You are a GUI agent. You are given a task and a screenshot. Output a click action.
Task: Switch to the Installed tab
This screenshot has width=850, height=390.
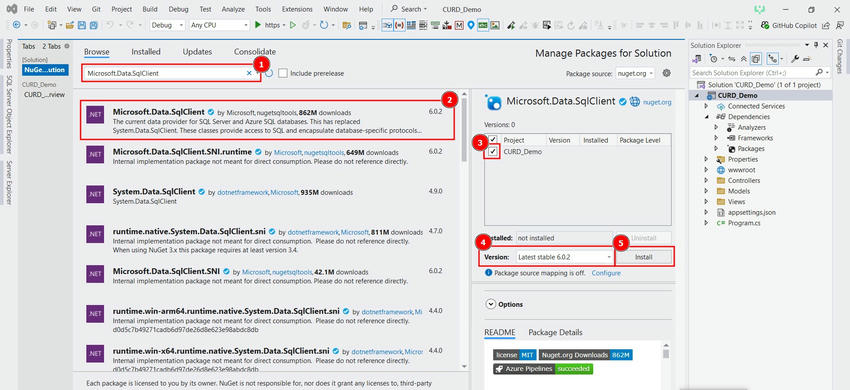pyautogui.click(x=146, y=52)
